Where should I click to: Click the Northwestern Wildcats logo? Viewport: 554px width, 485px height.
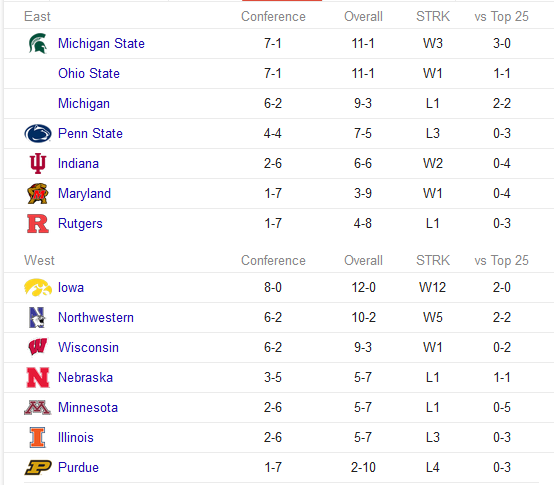[x=37, y=318]
